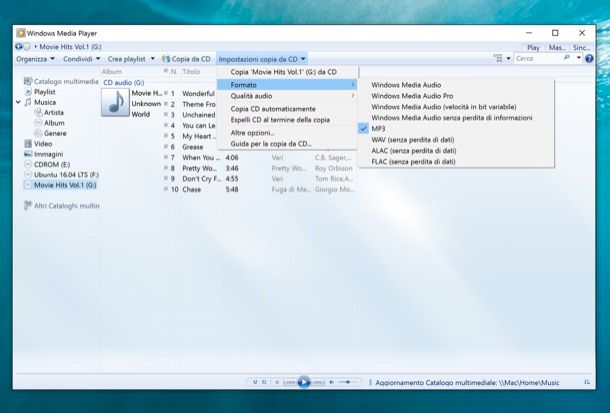Click the stop playback button

(x=277, y=382)
